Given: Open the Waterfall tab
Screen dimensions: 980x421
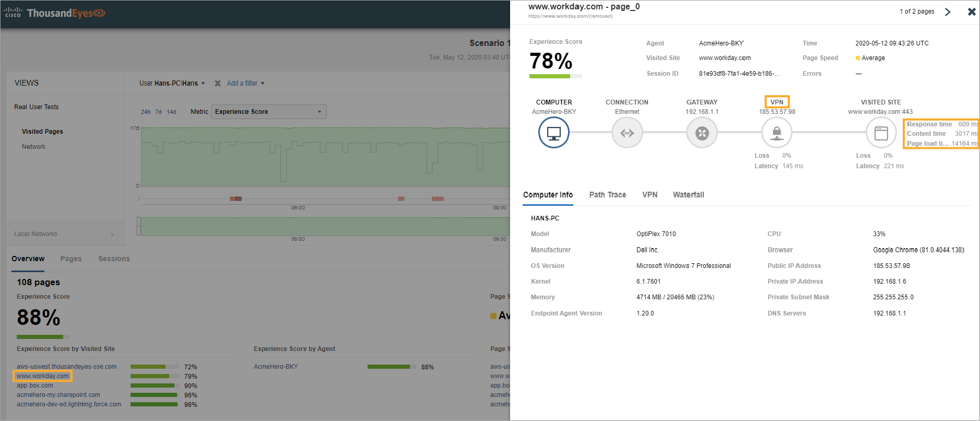Looking at the screenshot, I should [688, 195].
